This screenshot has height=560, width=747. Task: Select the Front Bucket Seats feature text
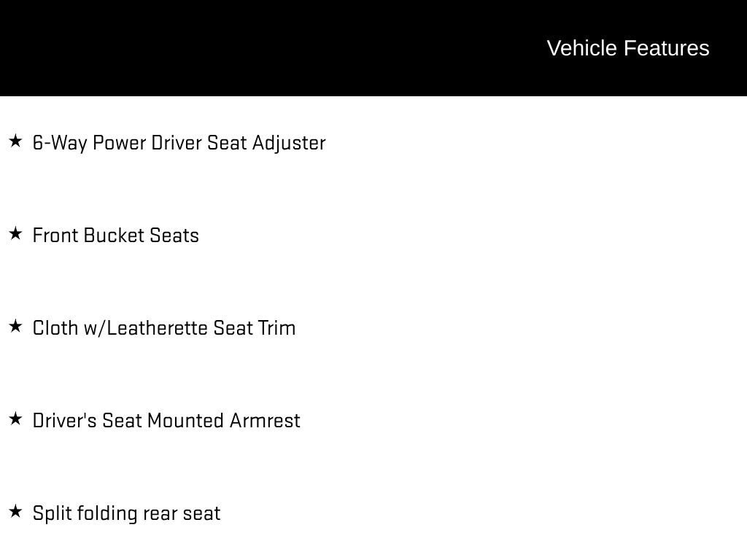click(115, 236)
